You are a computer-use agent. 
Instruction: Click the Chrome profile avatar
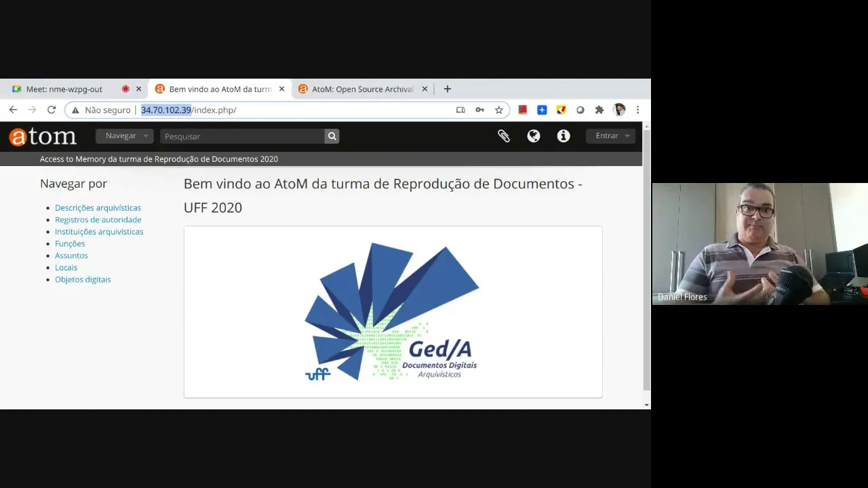(x=619, y=110)
